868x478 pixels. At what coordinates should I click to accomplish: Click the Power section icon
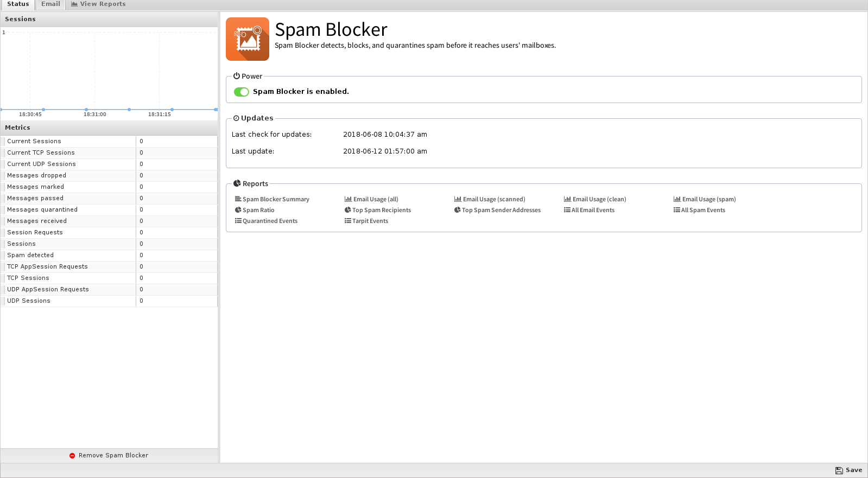coord(237,76)
